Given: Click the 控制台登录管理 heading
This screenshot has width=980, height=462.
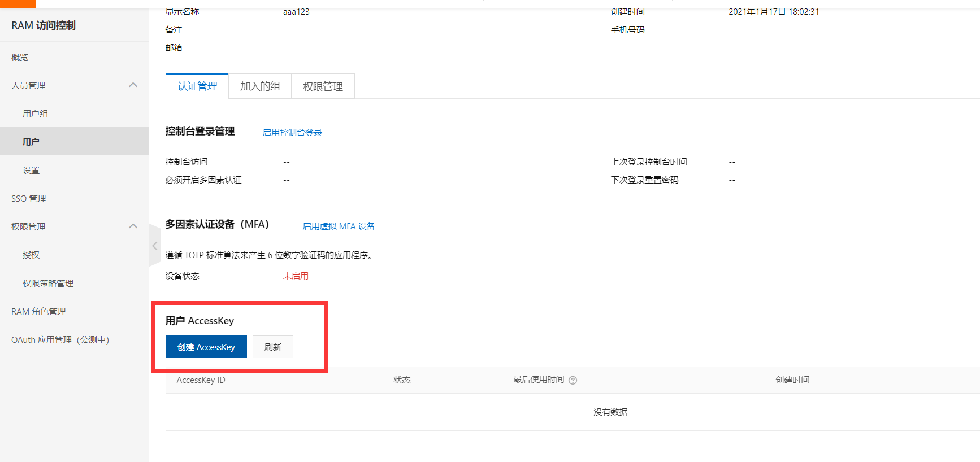Looking at the screenshot, I should [x=200, y=131].
